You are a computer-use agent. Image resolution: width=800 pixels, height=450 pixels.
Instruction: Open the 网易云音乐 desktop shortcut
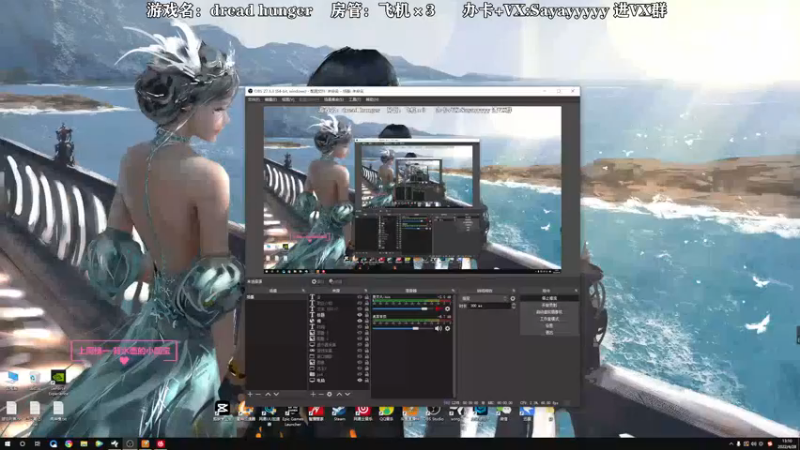click(363, 413)
